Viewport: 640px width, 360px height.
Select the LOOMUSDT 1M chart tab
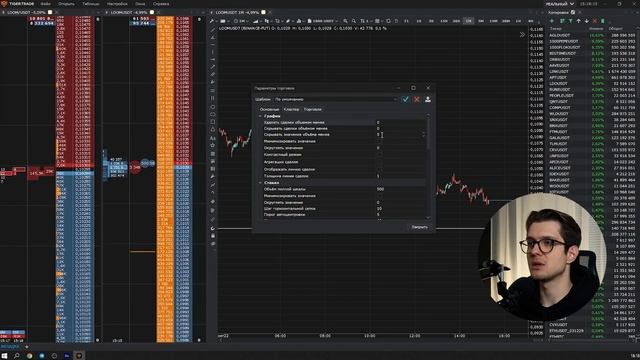coord(238,13)
